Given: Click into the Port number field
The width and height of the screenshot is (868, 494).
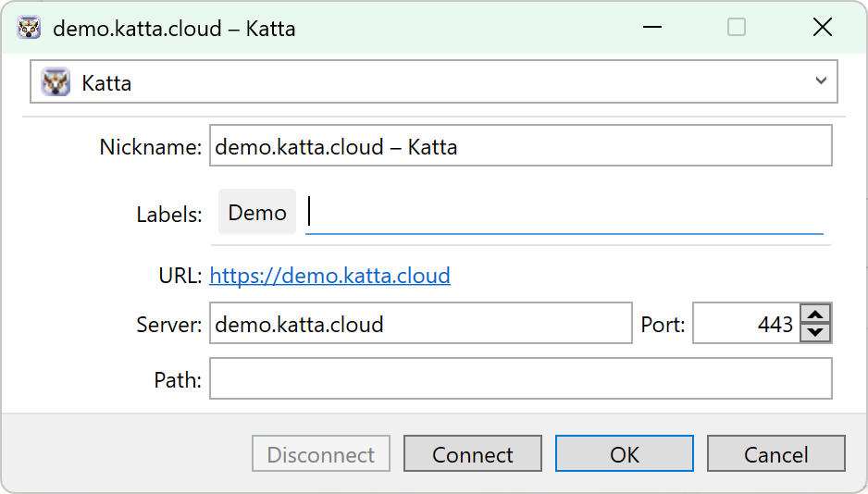Looking at the screenshot, I should tap(746, 323).
